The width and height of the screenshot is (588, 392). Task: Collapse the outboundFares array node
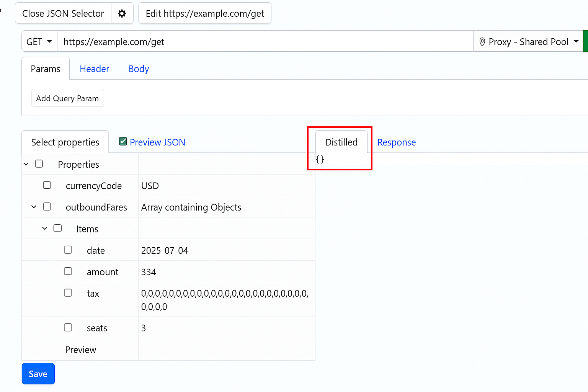[34, 207]
